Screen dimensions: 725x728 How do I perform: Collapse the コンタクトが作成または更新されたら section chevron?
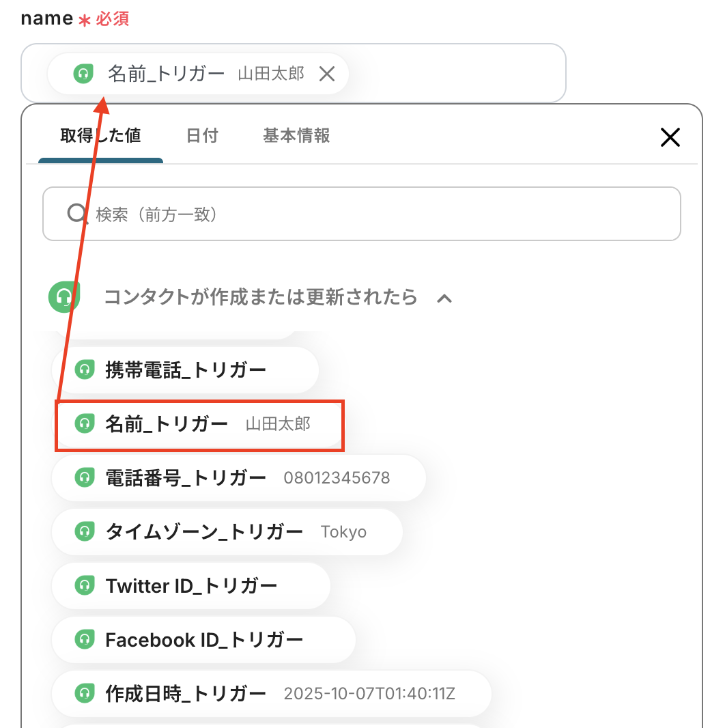point(444,298)
